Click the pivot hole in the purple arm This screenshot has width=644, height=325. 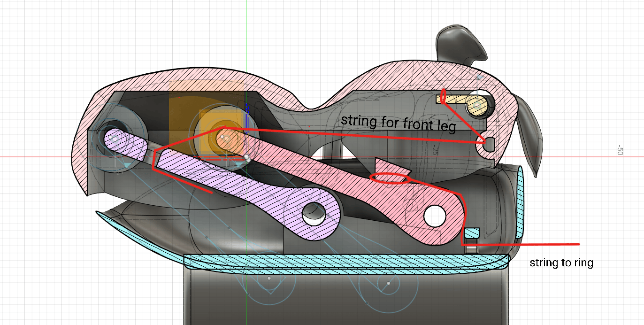point(313,214)
